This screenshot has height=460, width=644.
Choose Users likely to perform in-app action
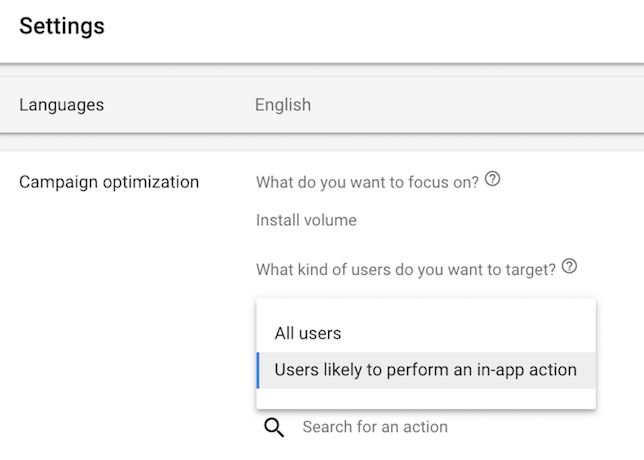[426, 370]
